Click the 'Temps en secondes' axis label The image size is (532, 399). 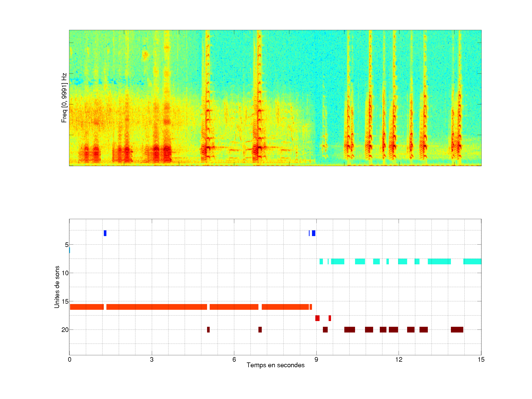275,365
